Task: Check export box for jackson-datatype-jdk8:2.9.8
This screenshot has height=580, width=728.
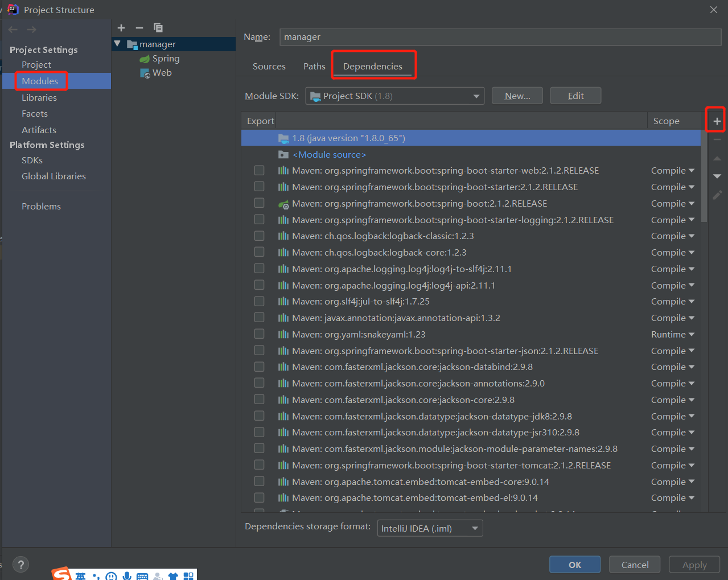Action: pos(259,416)
